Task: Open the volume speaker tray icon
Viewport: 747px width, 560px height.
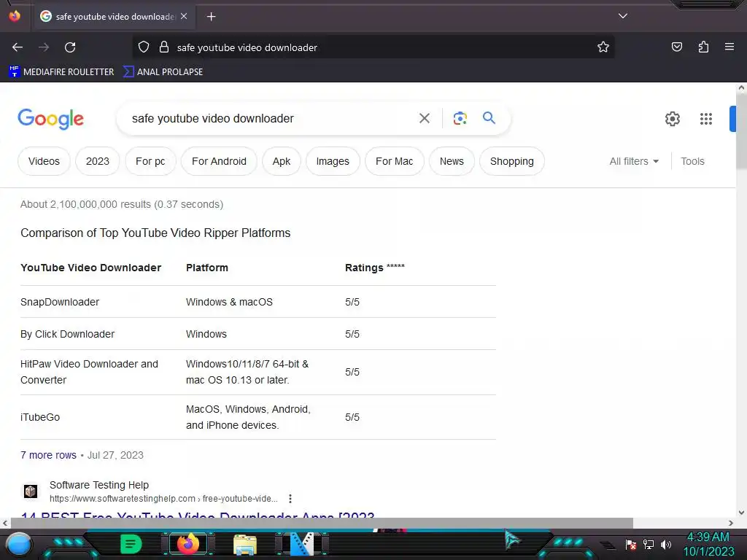Action: point(665,544)
